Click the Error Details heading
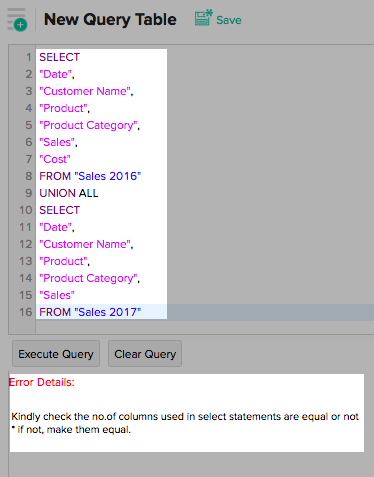This screenshot has height=477, width=374. pos(42,382)
